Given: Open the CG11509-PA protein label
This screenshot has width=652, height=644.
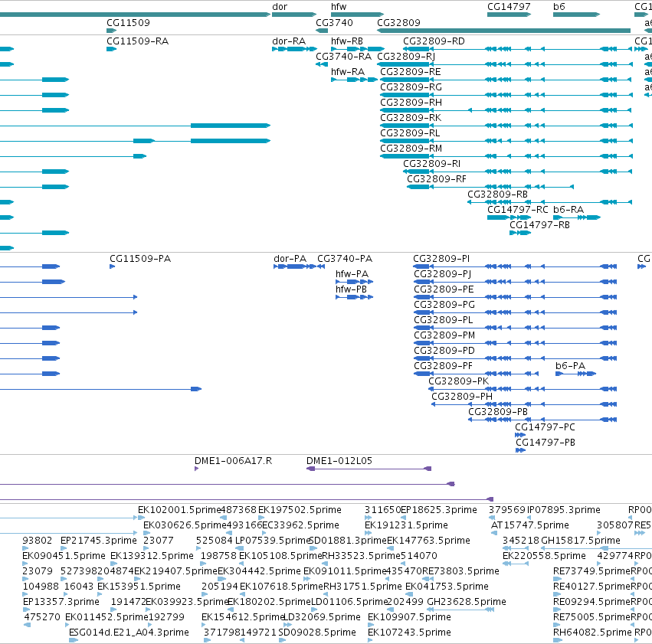Looking at the screenshot, I should [140, 259].
